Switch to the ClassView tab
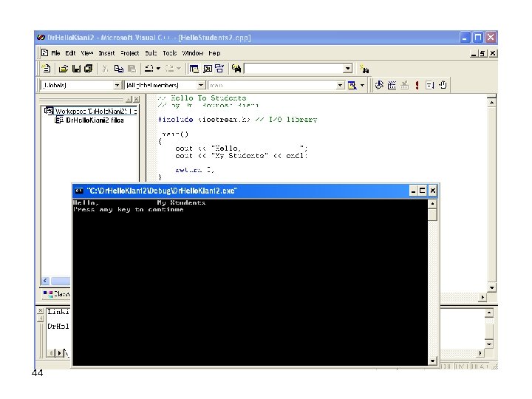The height and width of the screenshot is (399, 532). pos(57,294)
